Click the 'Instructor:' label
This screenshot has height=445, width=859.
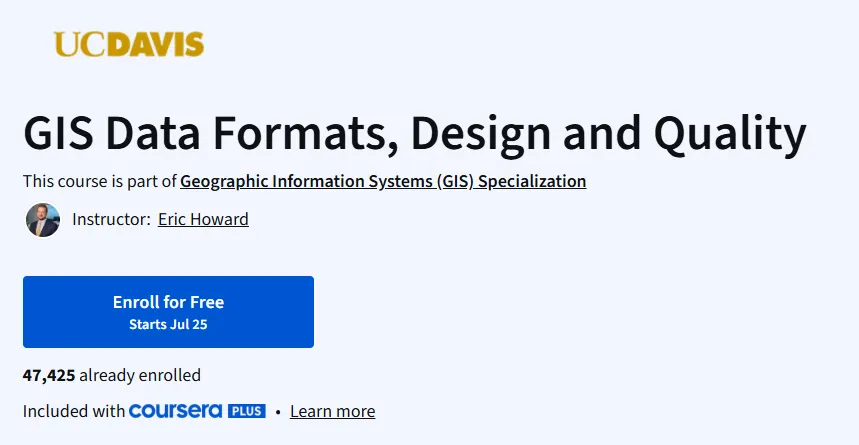[x=111, y=219]
